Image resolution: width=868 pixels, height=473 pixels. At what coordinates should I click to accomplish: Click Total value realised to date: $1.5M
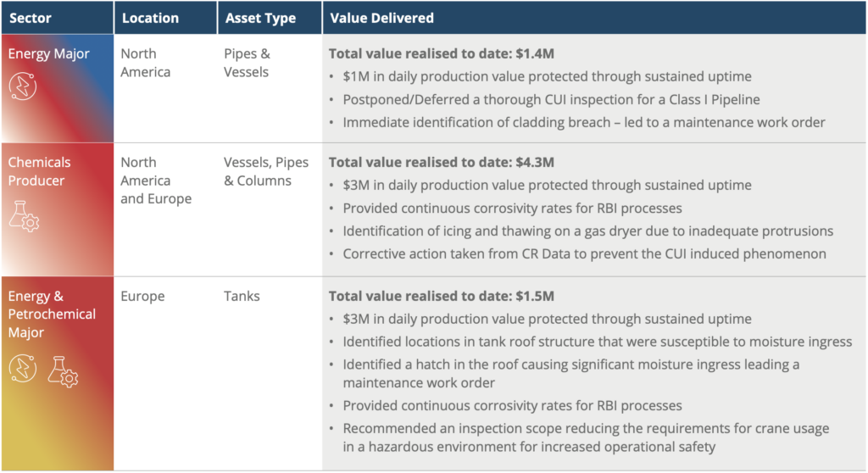point(441,296)
